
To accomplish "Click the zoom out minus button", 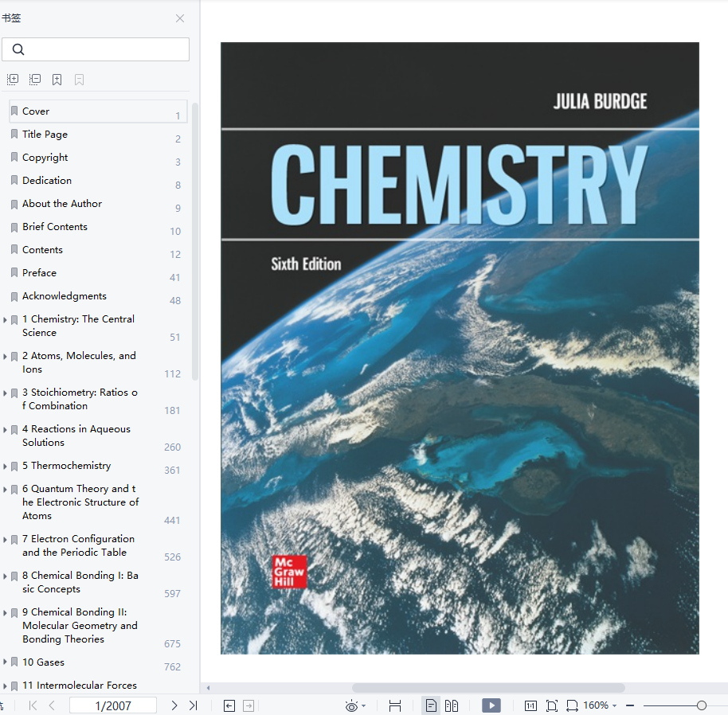I will pyautogui.click(x=630, y=705).
